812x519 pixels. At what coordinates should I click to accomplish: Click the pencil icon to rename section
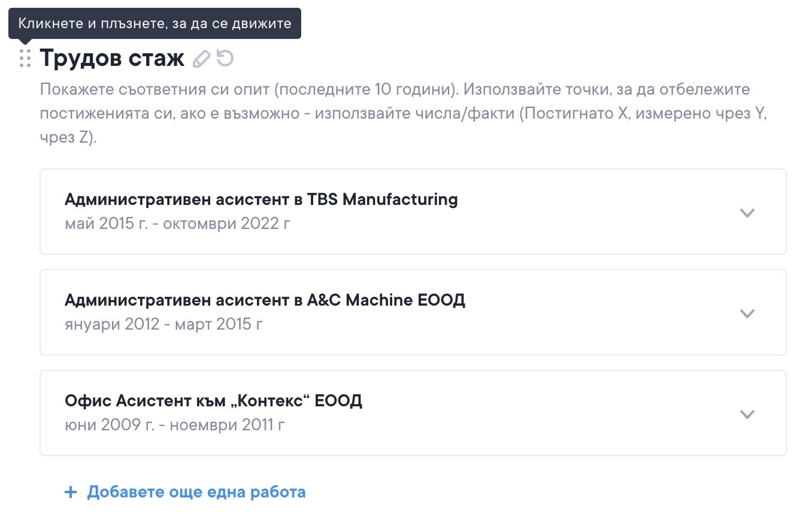pos(202,58)
